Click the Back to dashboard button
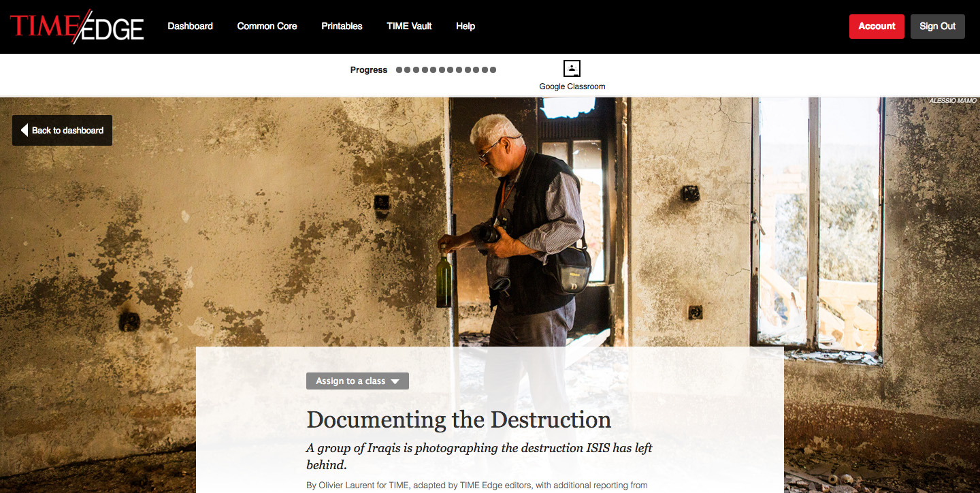 [62, 130]
